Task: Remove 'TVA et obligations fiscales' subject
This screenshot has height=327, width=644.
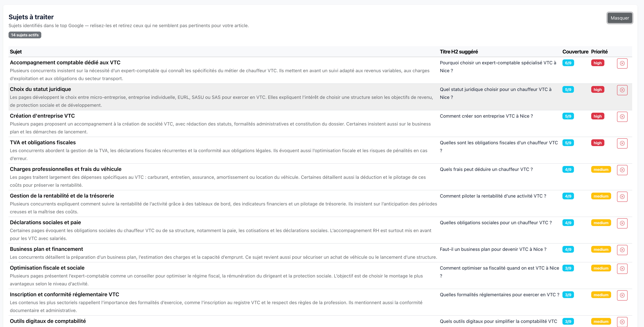Action: click(622, 143)
